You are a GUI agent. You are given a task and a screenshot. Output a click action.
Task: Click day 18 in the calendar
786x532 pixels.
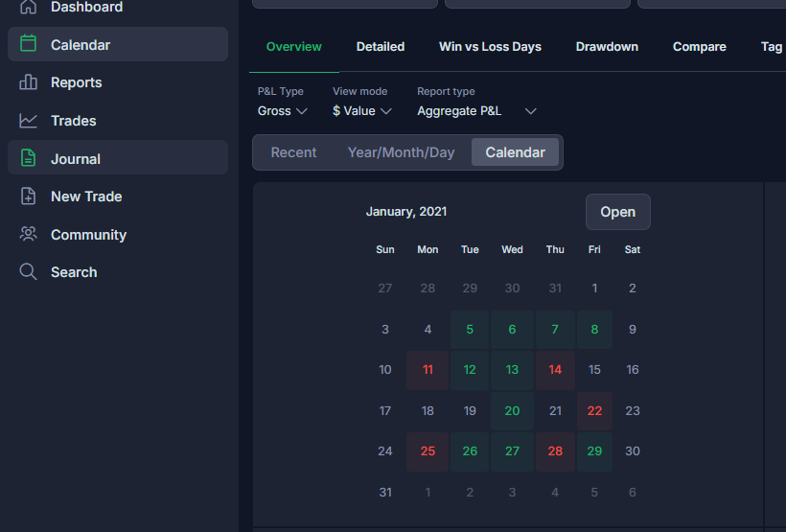[428, 411]
